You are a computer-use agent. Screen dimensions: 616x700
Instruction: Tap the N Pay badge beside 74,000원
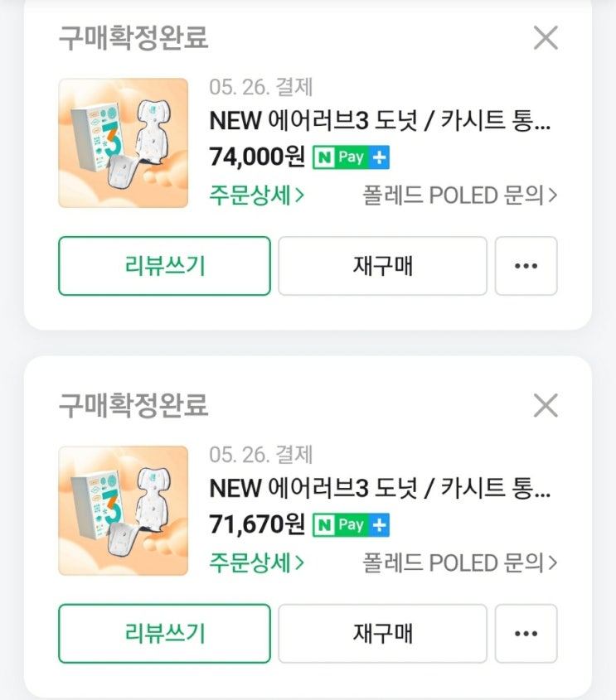coord(351,157)
